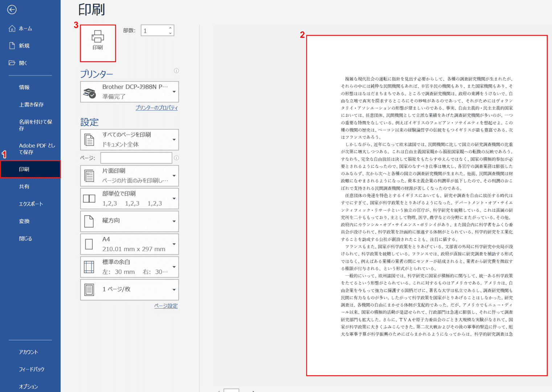This screenshot has height=392, width=552.
Task: Click the ページ range input field
Action: pyautogui.click(x=136, y=158)
